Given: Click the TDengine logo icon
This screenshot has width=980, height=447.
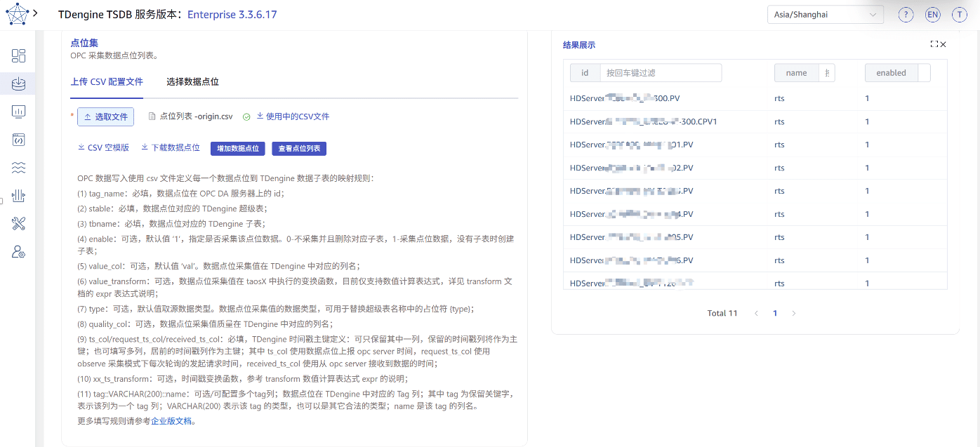Looking at the screenshot, I should 17,14.
